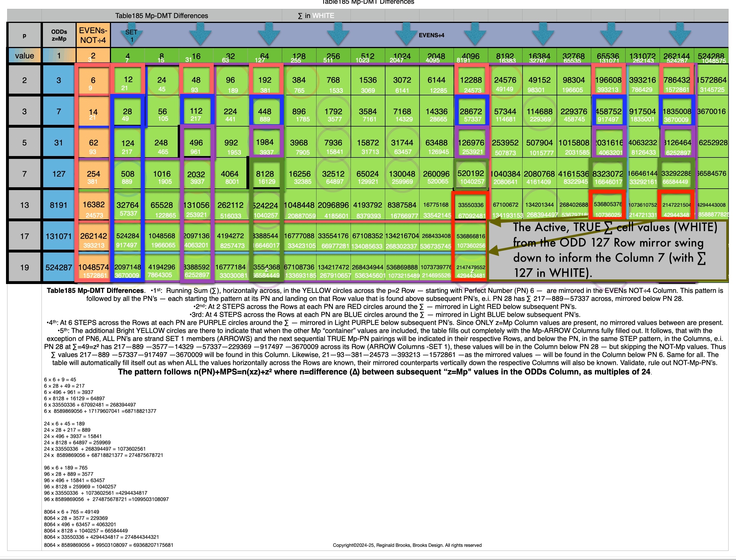Select the ODDs z=Mp header cell
Image resolution: width=736 pixels, height=560 pixels.
click(59, 35)
